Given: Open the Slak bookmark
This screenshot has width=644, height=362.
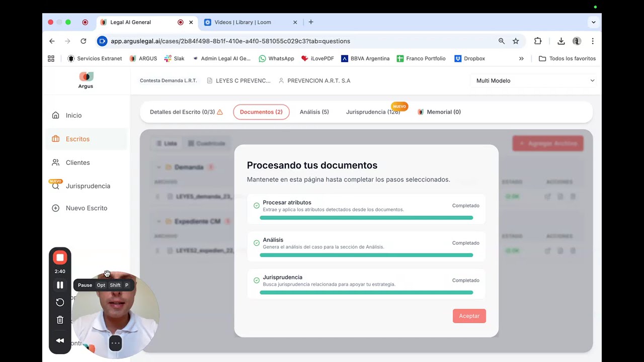Looking at the screenshot, I should click(x=174, y=59).
